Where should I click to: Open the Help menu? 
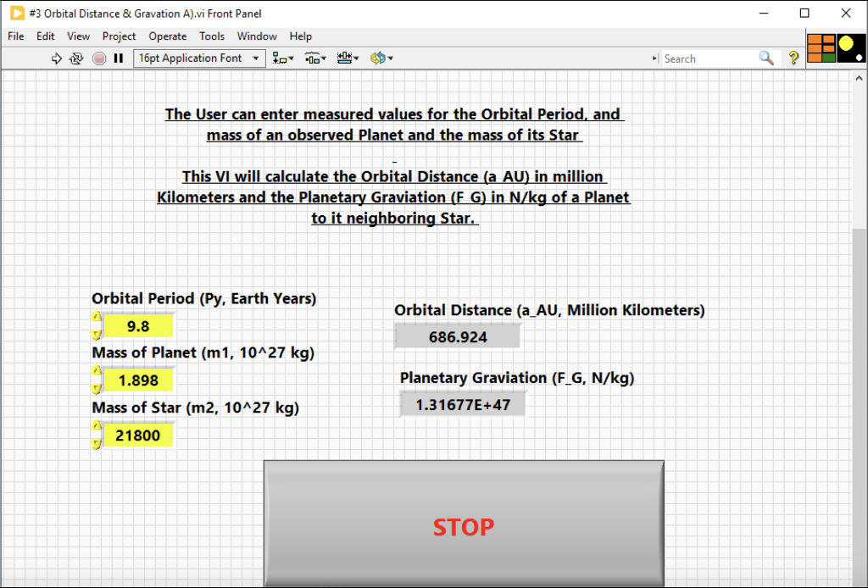coord(301,36)
